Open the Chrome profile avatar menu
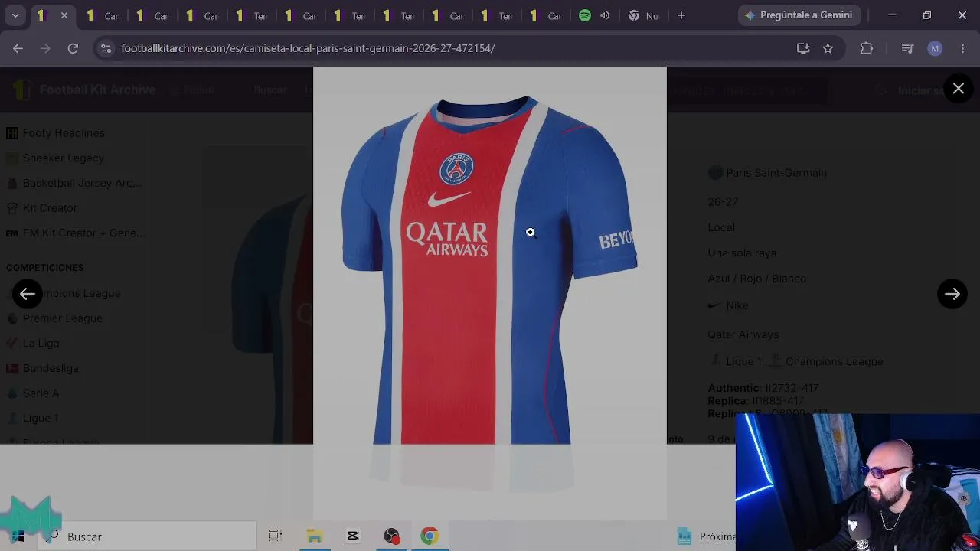Screen dimensions: 980x551 [x=935, y=48]
